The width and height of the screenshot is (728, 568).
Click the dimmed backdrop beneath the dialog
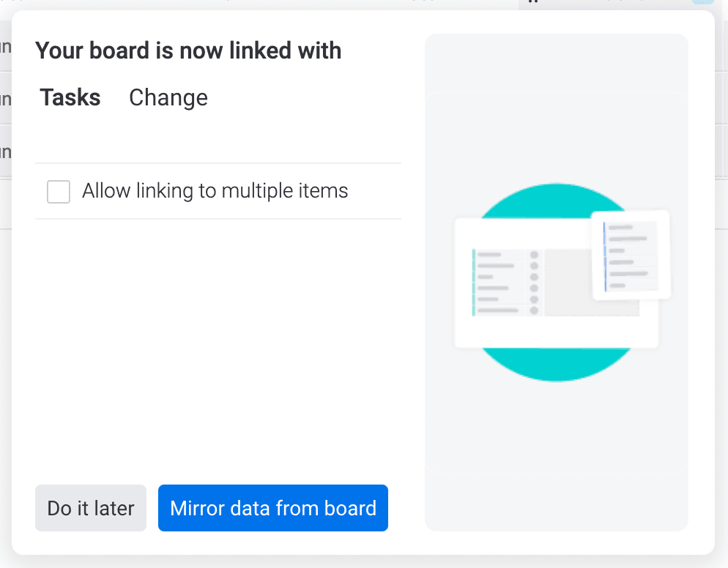(x=364, y=562)
